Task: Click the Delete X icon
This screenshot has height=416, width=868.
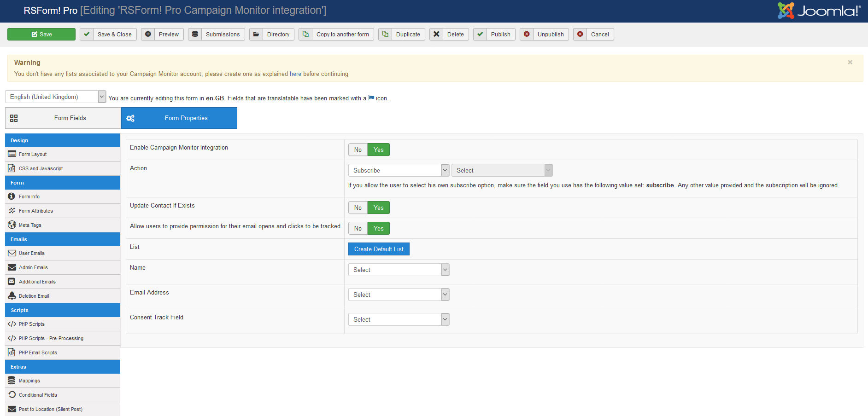Action: click(436, 34)
